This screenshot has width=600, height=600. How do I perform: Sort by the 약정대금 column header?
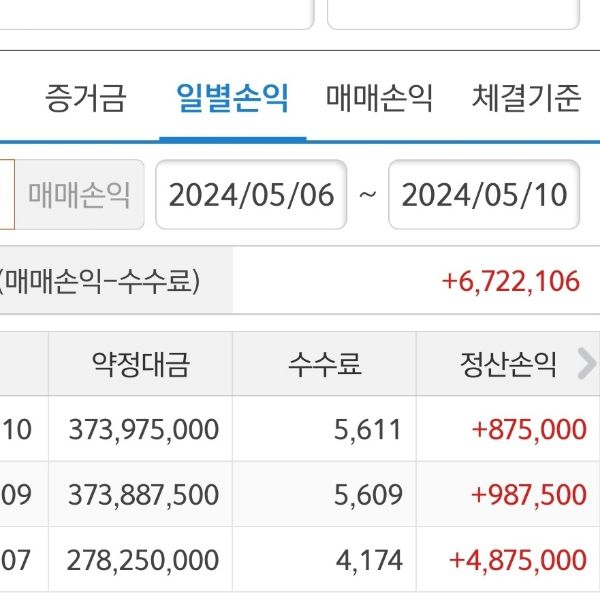point(140,365)
